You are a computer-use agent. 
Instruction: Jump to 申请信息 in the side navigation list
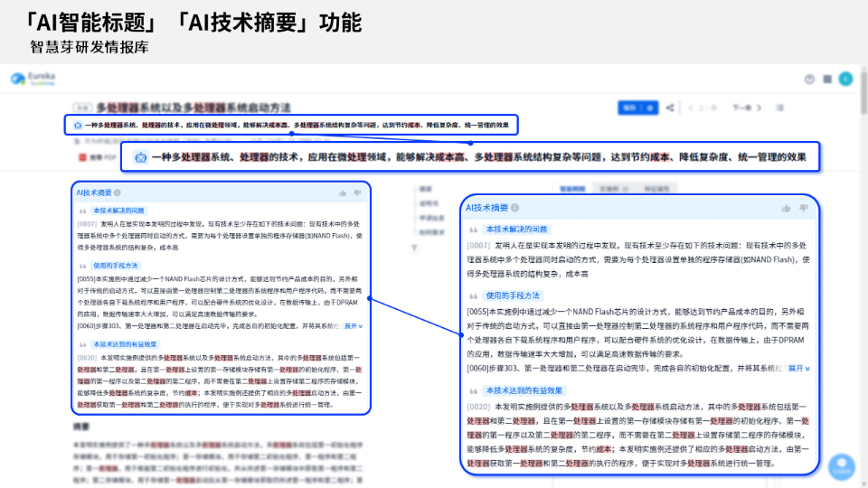click(x=432, y=218)
